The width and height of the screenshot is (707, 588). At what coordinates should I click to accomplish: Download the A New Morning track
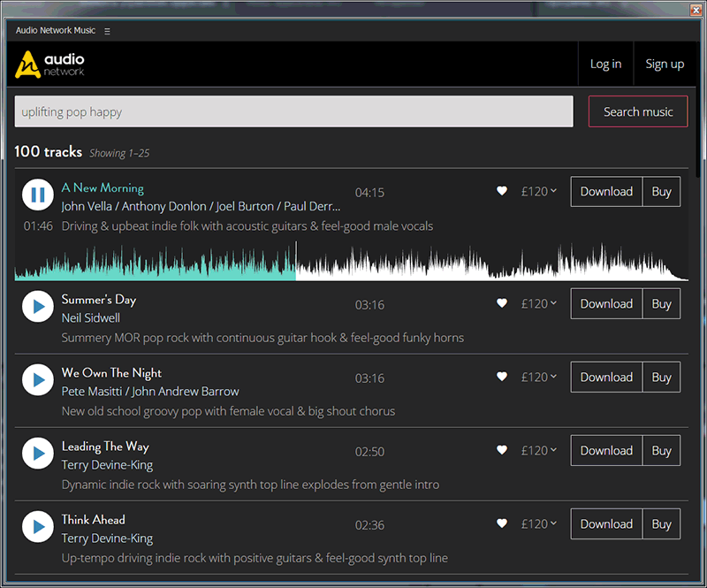point(606,191)
